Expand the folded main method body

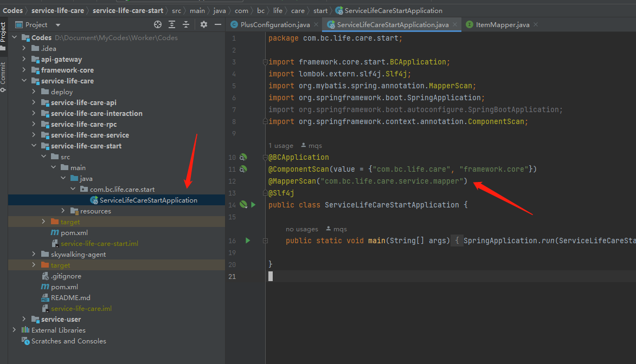click(x=265, y=241)
